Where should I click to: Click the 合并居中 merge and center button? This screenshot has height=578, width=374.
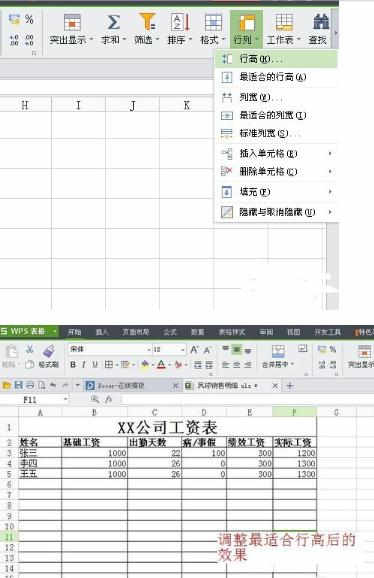(x=278, y=356)
